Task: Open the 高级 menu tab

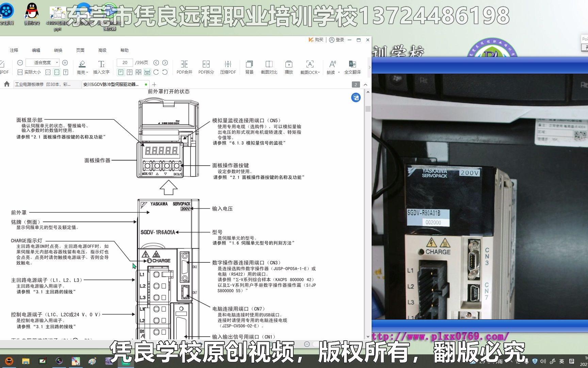Action: pyautogui.click(x=102, y=50)
